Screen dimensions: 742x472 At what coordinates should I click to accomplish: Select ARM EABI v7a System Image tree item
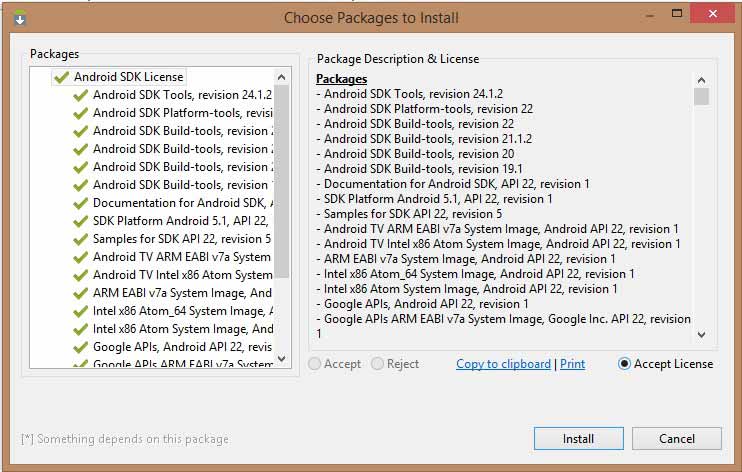click(181, 293)
